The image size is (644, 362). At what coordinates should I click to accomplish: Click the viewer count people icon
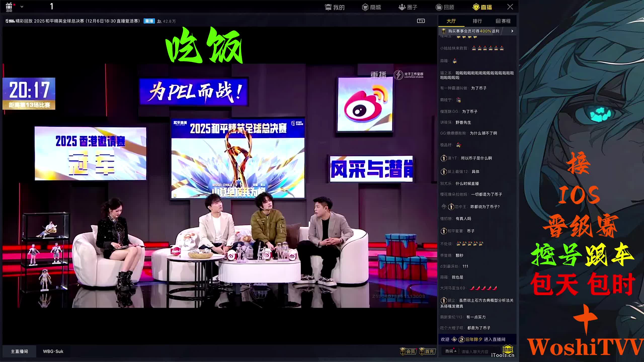159,21
